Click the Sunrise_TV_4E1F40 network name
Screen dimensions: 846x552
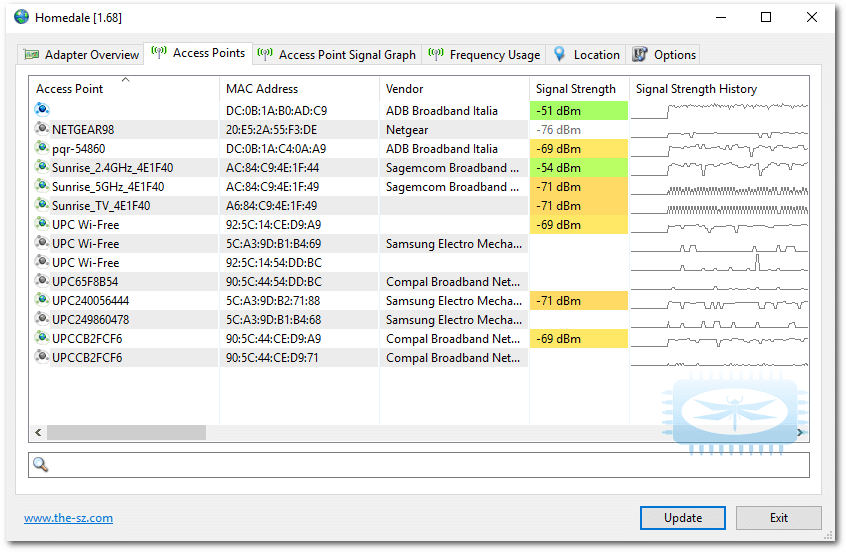(101, 206)
